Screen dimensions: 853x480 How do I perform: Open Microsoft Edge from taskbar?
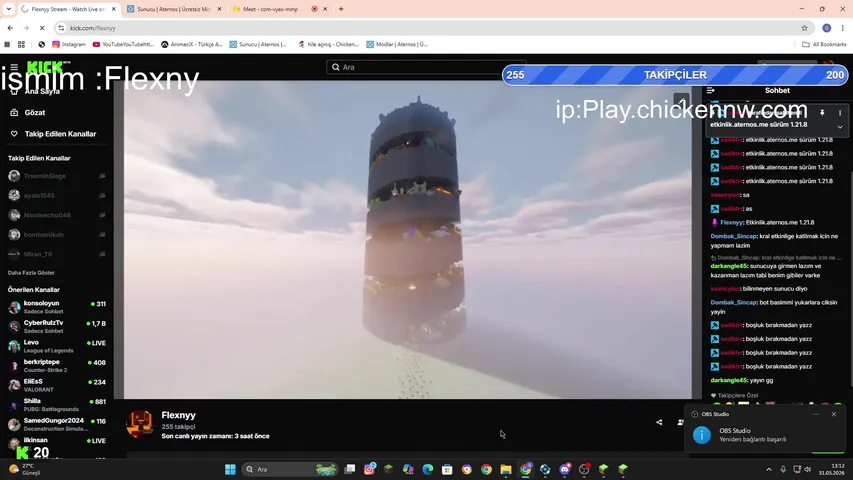[x=428, y=469]
